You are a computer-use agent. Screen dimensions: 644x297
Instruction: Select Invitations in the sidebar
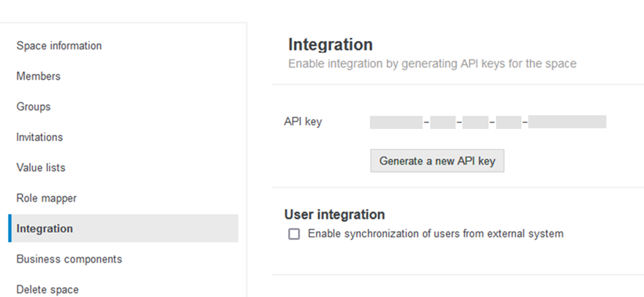(x=40, y=137)
